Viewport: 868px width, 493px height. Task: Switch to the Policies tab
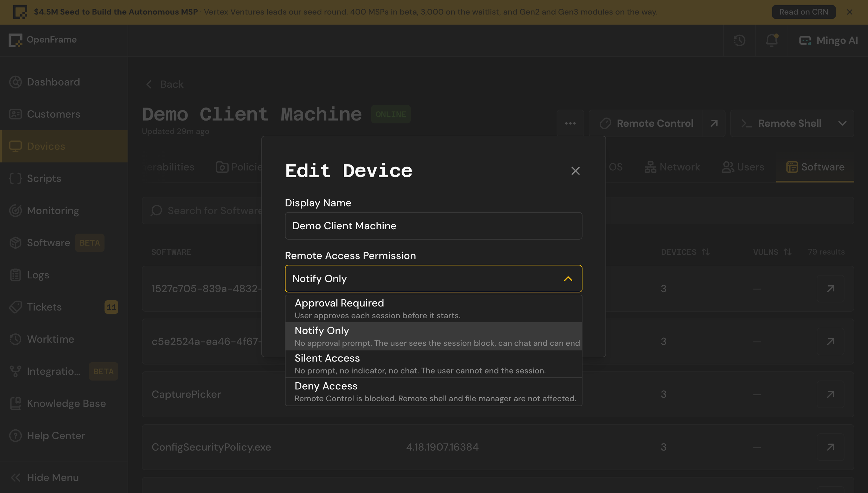pyautogui.click(x=239, y=167)
